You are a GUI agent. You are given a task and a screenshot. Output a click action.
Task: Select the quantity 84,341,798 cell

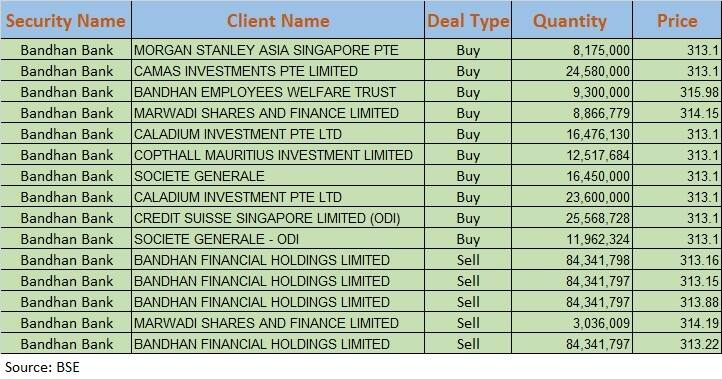[x=572, y=260]
